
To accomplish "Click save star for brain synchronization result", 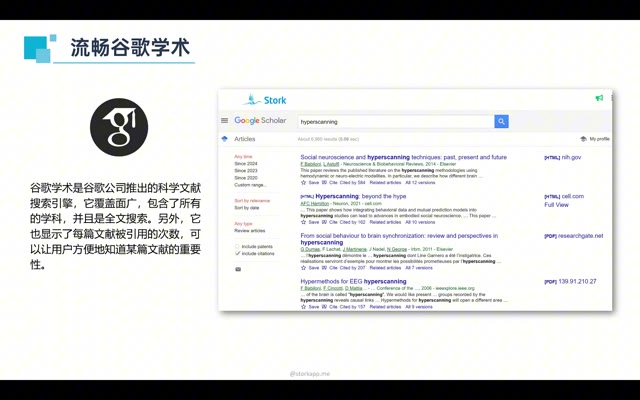I will [303, 268].
